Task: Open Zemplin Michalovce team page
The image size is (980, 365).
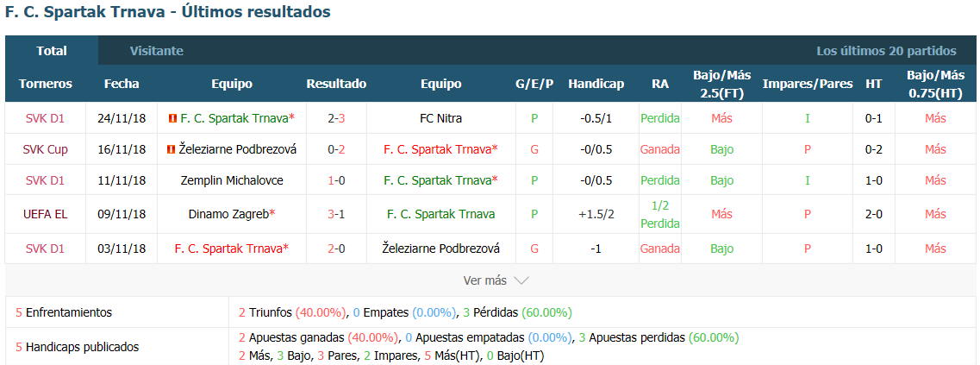Action: [x=232, y=180]
